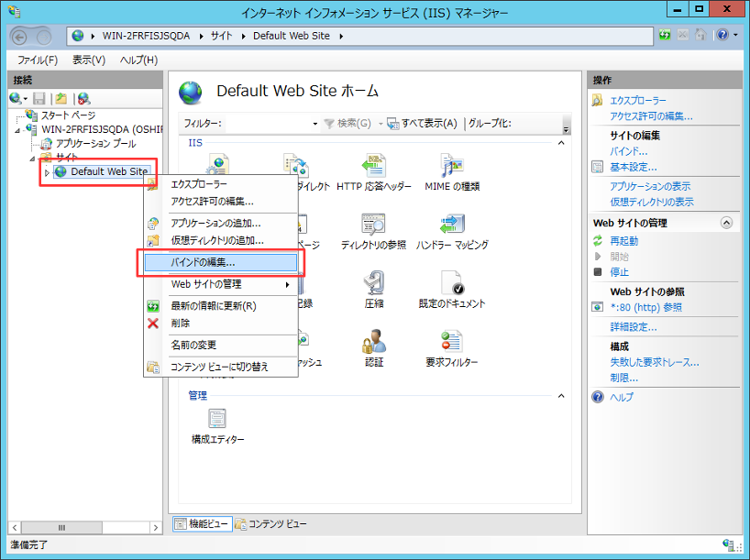Image resolution: width=750 pixels, height=560 pixels.
Task: Select 仮想ディレクトリの追加... in context menu
Action: tap(222, 240)
